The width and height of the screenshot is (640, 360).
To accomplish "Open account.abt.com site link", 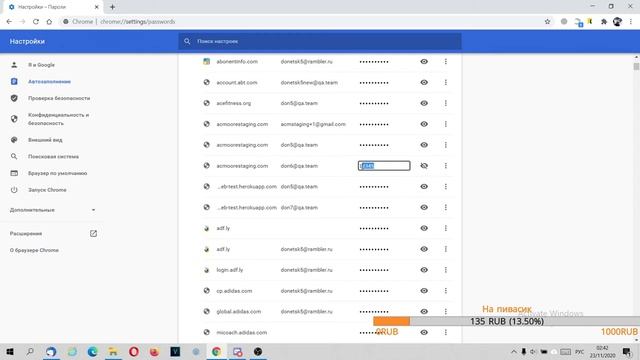I will [x=237, y=82].
